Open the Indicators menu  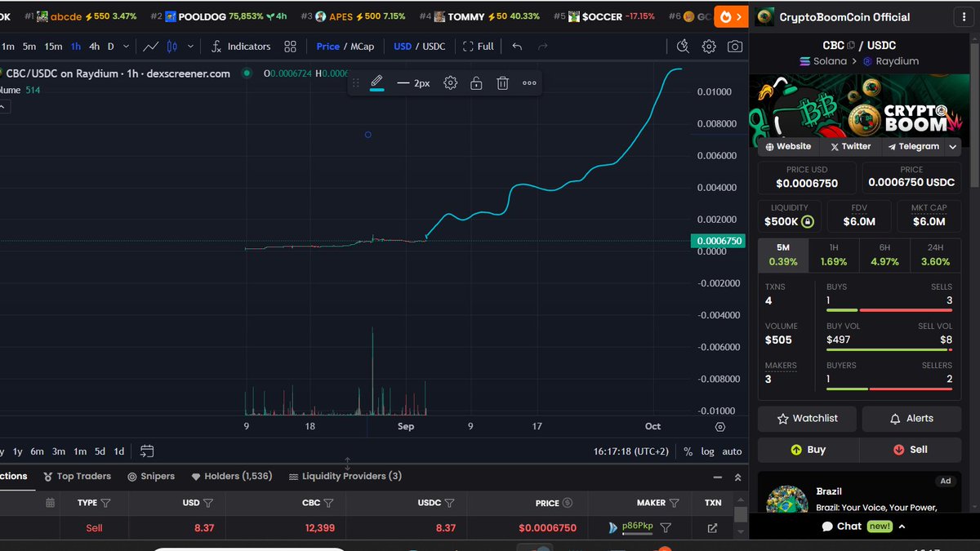[x=240, y=47]
